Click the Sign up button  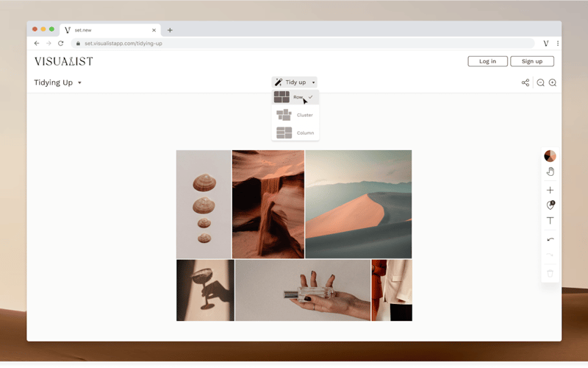[x=532, y=61]
